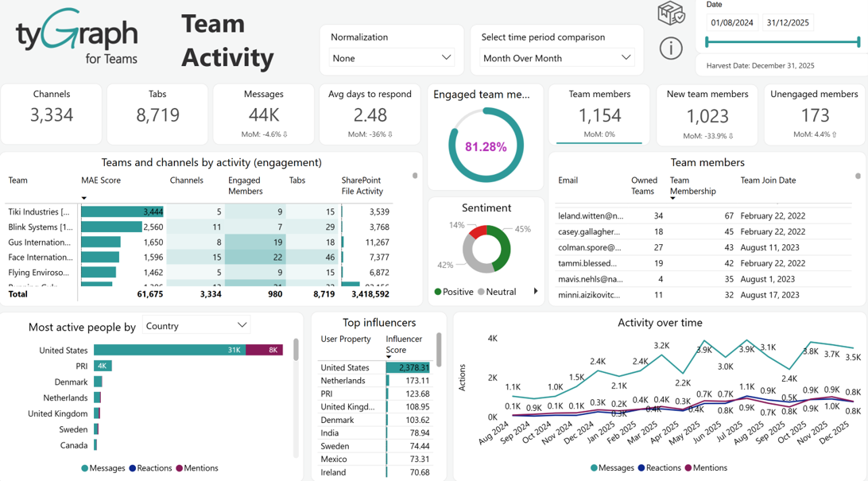This screenshot has height=481, width=868.
Task: Click the Team members 1,154 card
Action: click(599, 114)
